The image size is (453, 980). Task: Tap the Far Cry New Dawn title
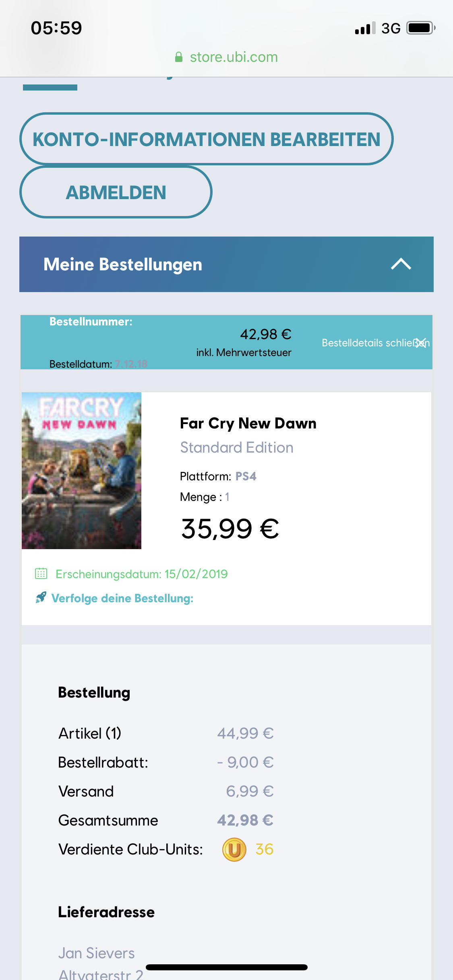tap(248, 423)
